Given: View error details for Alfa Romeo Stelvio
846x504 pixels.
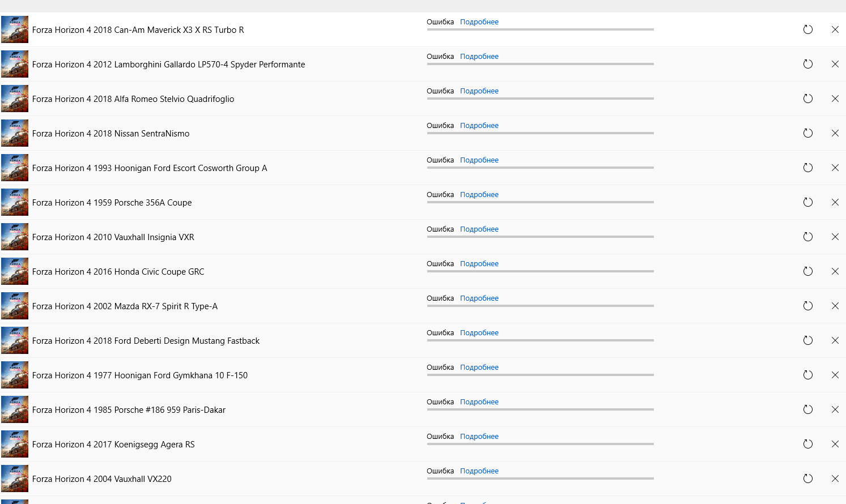Looking at the screenshot, I should coord(479,91).
